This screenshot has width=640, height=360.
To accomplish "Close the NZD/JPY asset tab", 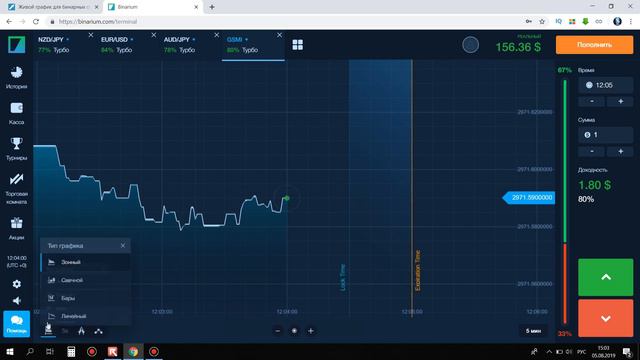I will click(91, 35).
